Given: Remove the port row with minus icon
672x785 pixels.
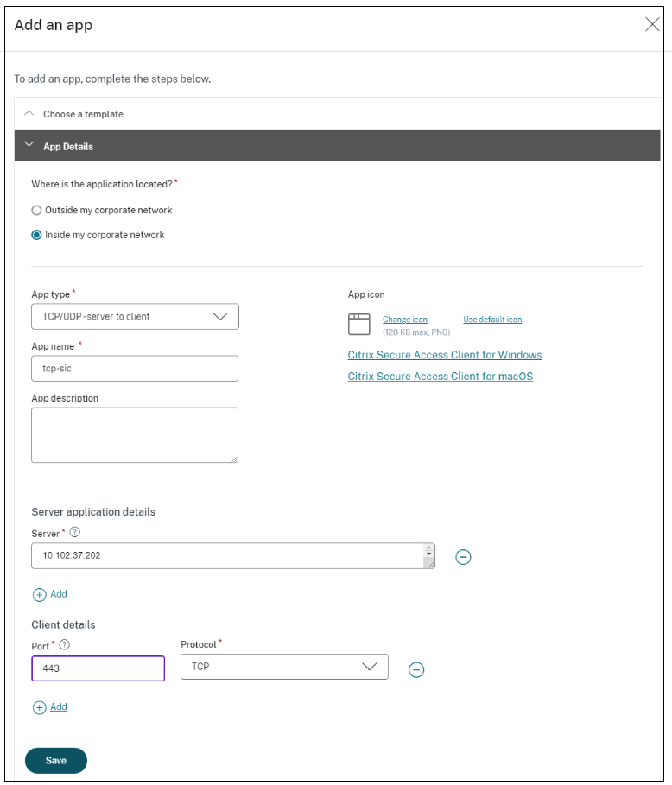Looking at the screenshot, I should [416, 669].
